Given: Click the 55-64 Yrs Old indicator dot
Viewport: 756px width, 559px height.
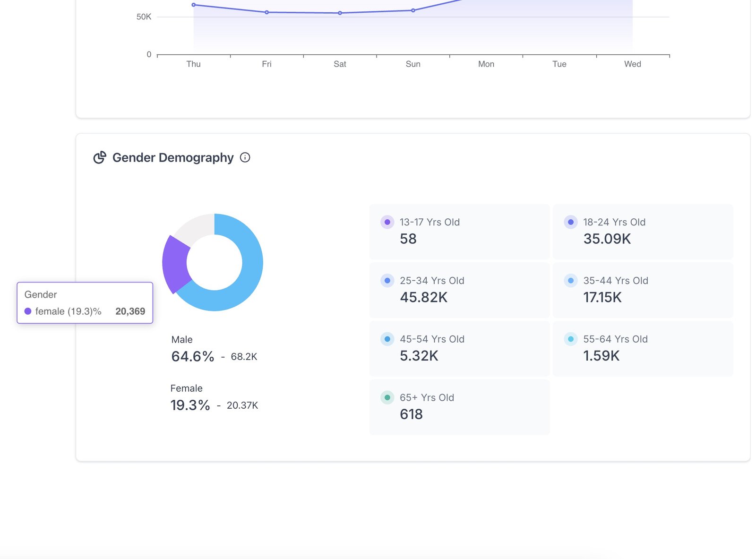Looking at the screenshot, I should (571, 339).
